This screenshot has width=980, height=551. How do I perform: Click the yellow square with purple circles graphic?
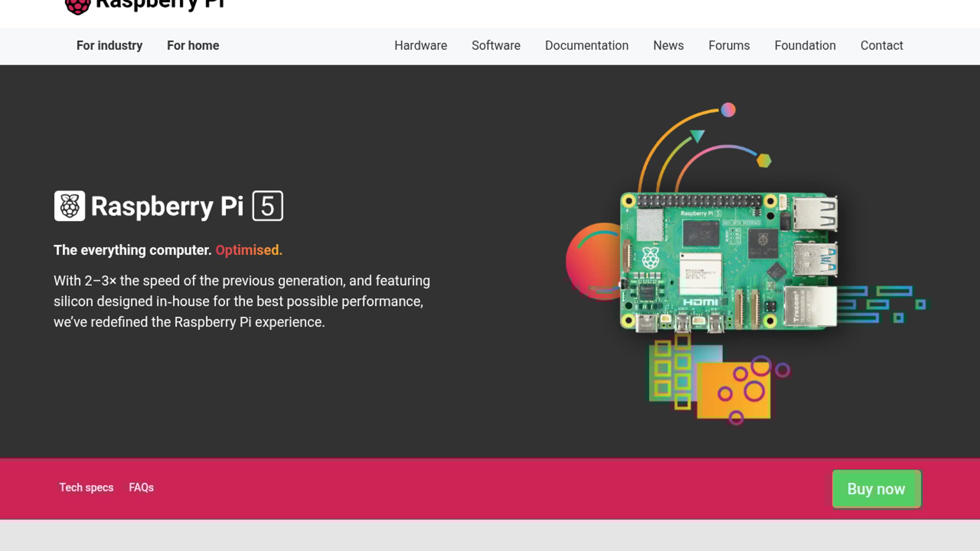point(735,390)
